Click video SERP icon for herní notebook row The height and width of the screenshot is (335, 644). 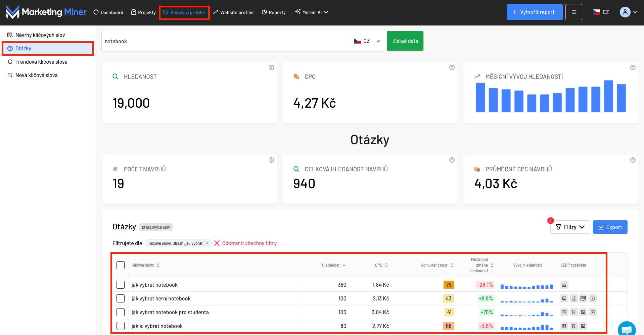pyautogui.click(x=593, y=298)
